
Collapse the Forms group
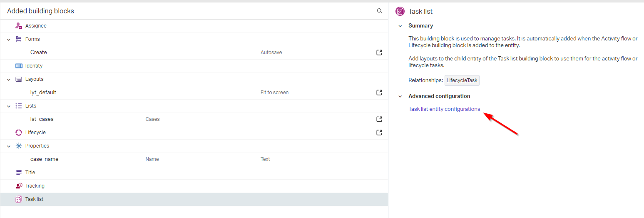coord(9,39)
